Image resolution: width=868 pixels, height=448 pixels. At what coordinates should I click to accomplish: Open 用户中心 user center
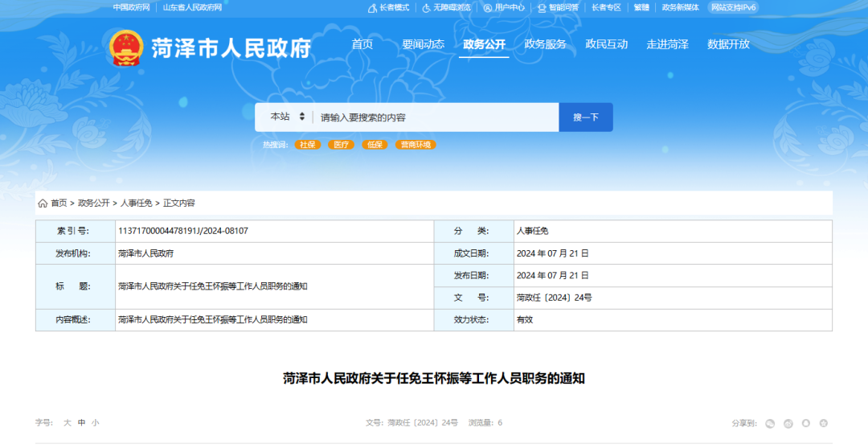pyautogui.click(x=504, y=8)
